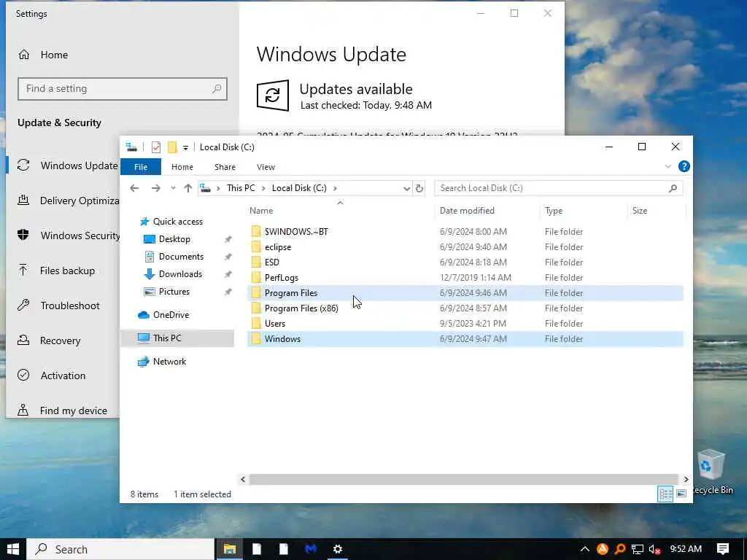Select Program Files (x86) folder icon

[x=256, y=308]
